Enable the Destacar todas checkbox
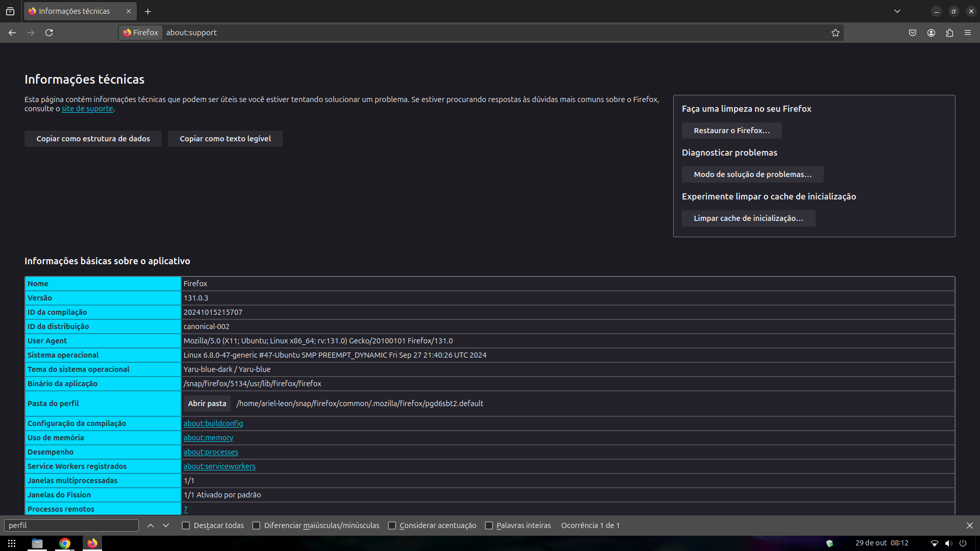Screen dimensions: 980x551 coord(186,525)
